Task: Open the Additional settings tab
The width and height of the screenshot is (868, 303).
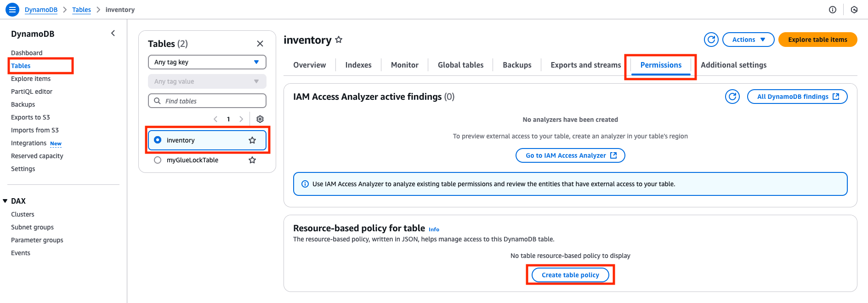Action: [x=733, y=65]
